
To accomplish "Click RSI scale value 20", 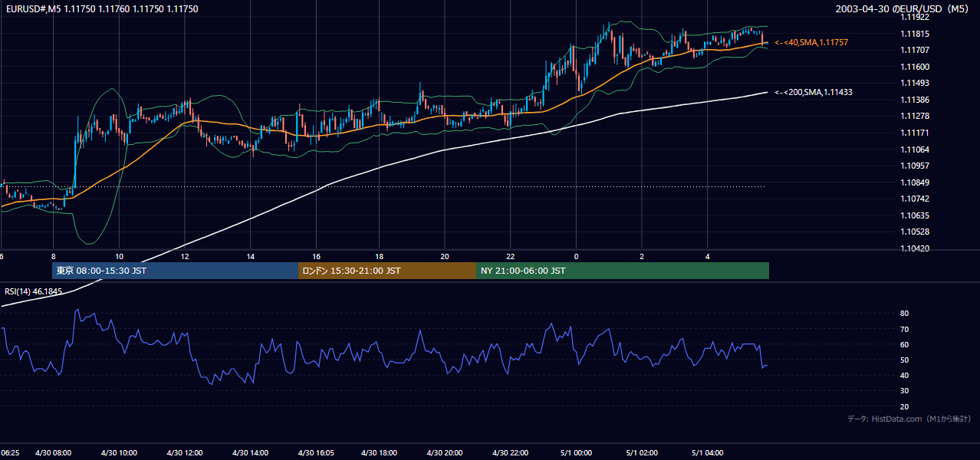I will click(x=904, y=406).
